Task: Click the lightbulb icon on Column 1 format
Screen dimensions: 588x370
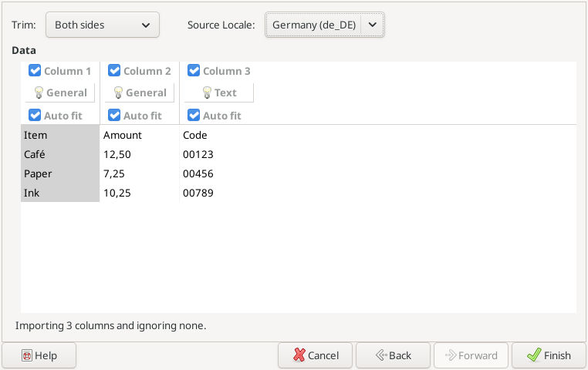Action: click(39, 92)
